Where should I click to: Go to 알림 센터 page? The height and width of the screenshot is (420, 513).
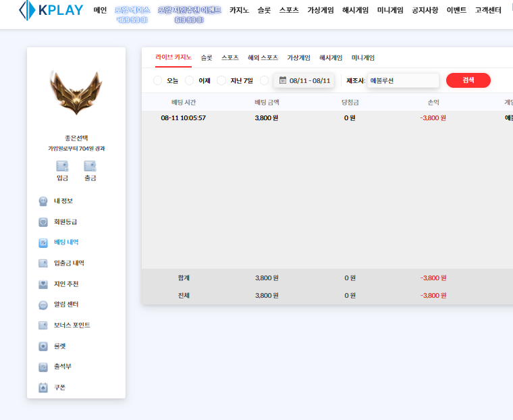pos(66,305)
